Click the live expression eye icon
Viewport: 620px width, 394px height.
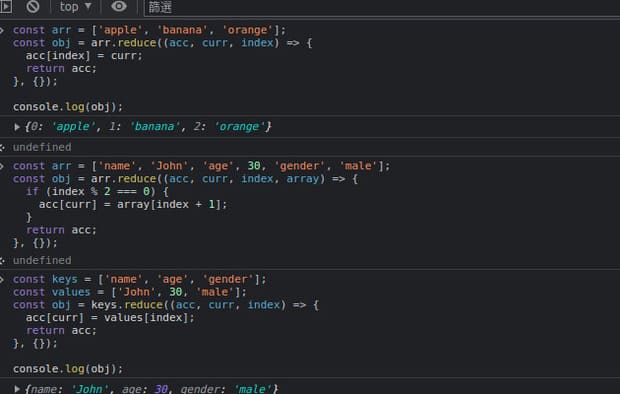(x=119, y=6)
